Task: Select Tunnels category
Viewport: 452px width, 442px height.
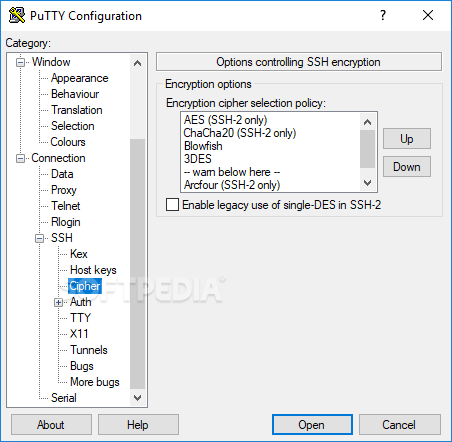Action: (89, 350)
